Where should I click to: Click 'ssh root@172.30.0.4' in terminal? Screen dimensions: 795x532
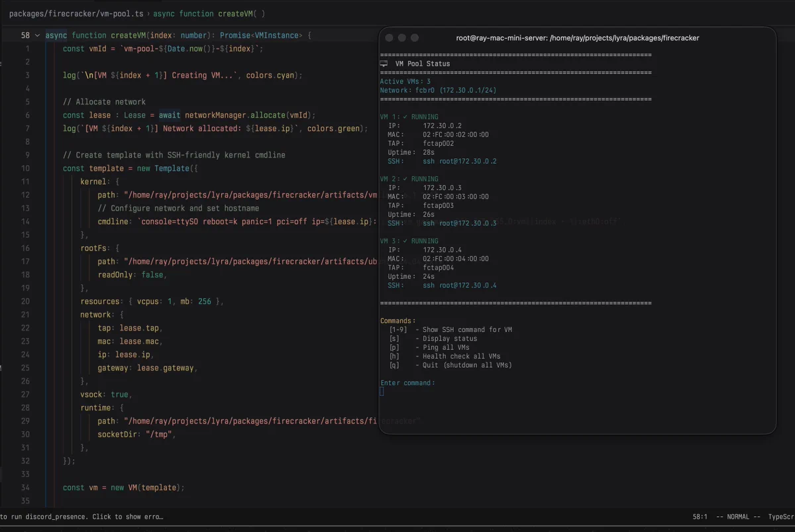460,286
